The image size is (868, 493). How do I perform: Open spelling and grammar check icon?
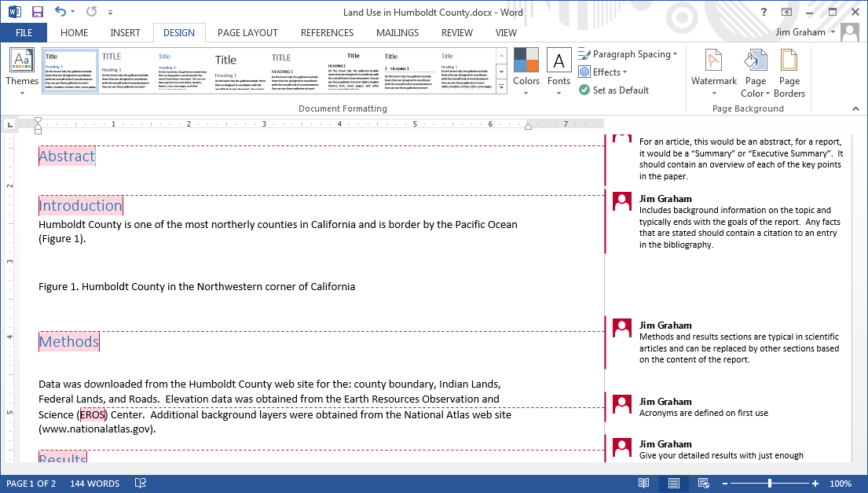(x=141, y=484)
